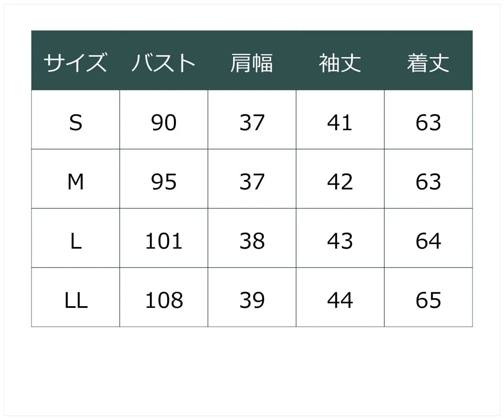This screenshot has height=420, width=504.
Task: Click the 着丈 column header
Action: 428,63
